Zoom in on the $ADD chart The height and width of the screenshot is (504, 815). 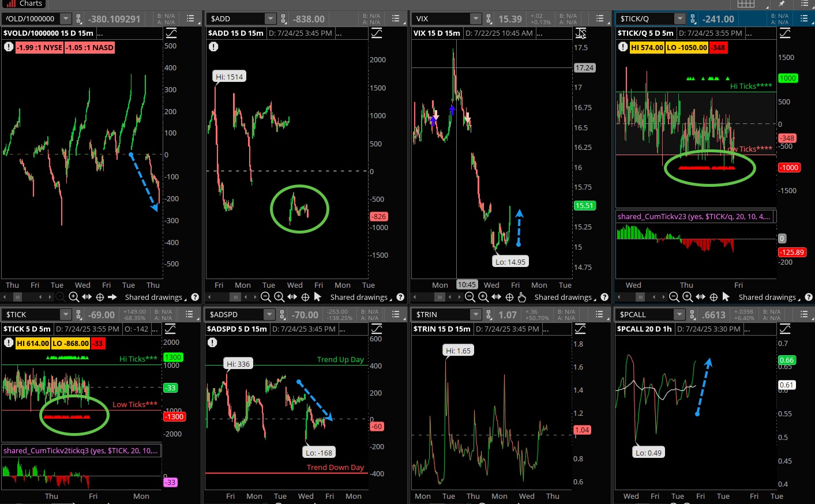point(279,297)
